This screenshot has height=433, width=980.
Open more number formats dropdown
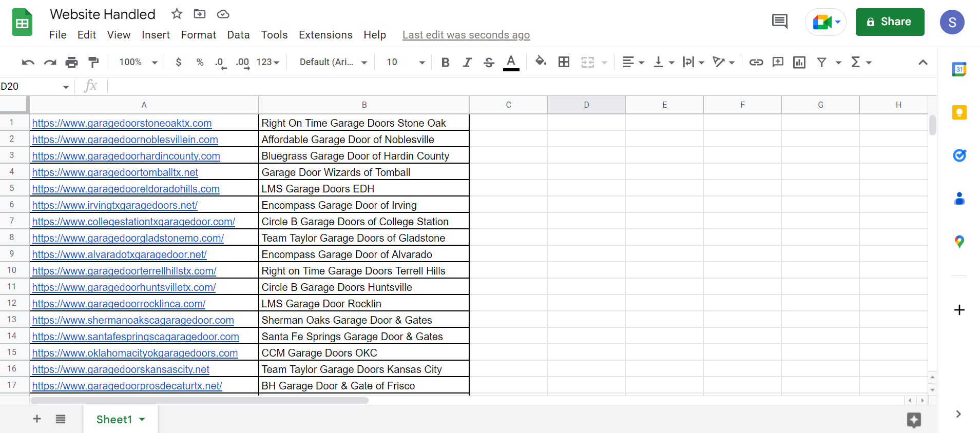tap(267, 62)
